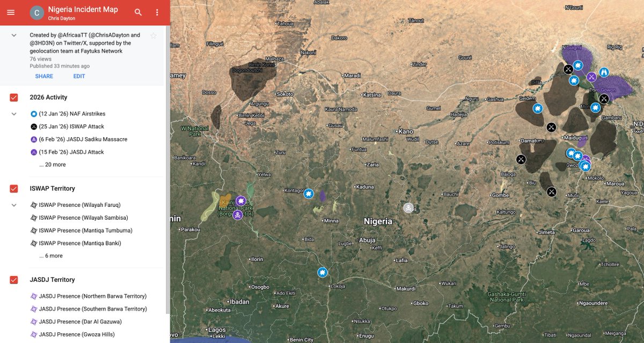644x343 pixels.
Task: Click the ISWAP Territory layer heading
Action: tap(53, 189)
